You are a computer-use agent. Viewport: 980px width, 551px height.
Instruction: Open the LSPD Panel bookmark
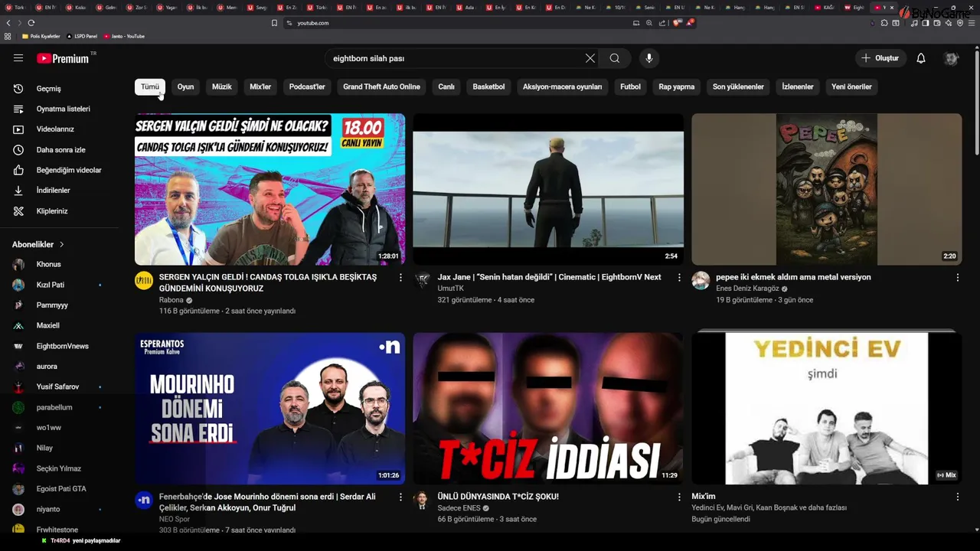point(82,36)
